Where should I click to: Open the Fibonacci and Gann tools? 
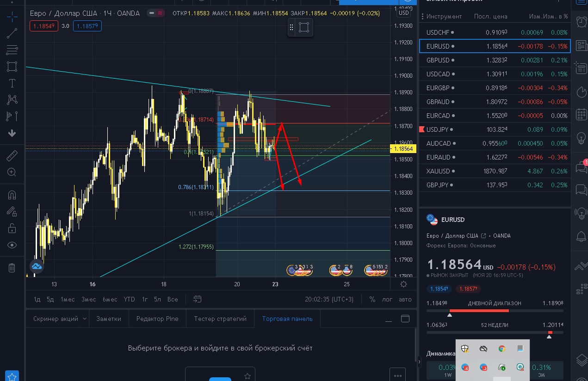[12, 50]
